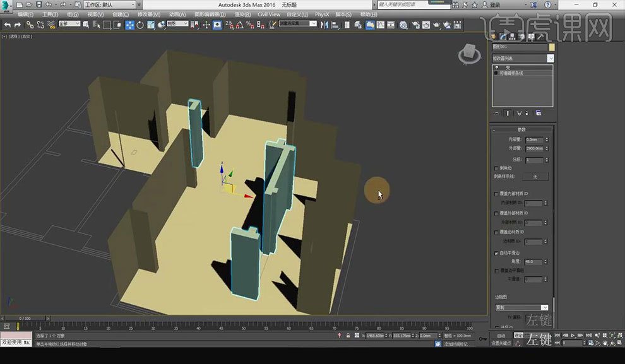
Task: Open the 工作区 workspace dropdown
Action: (109, 4)
